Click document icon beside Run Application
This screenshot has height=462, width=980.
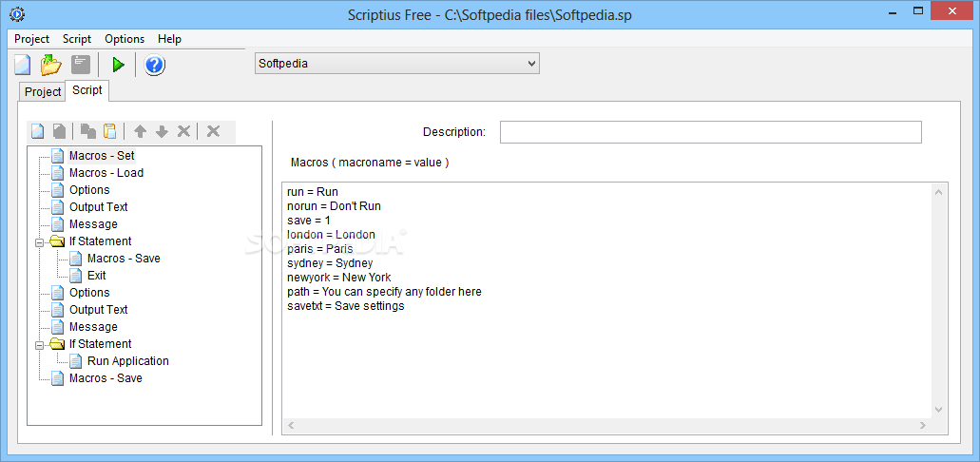(76, 360)
